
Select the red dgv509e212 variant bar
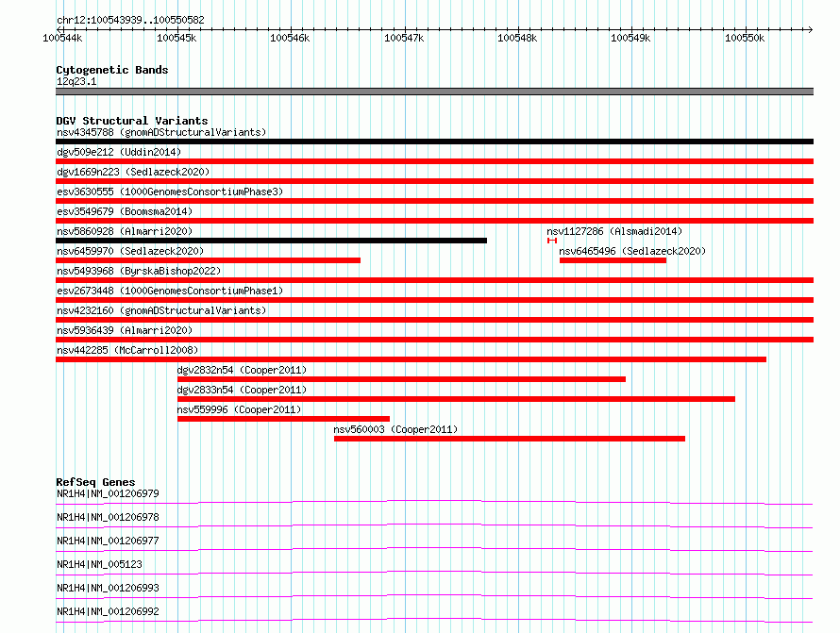click(434, 161)
